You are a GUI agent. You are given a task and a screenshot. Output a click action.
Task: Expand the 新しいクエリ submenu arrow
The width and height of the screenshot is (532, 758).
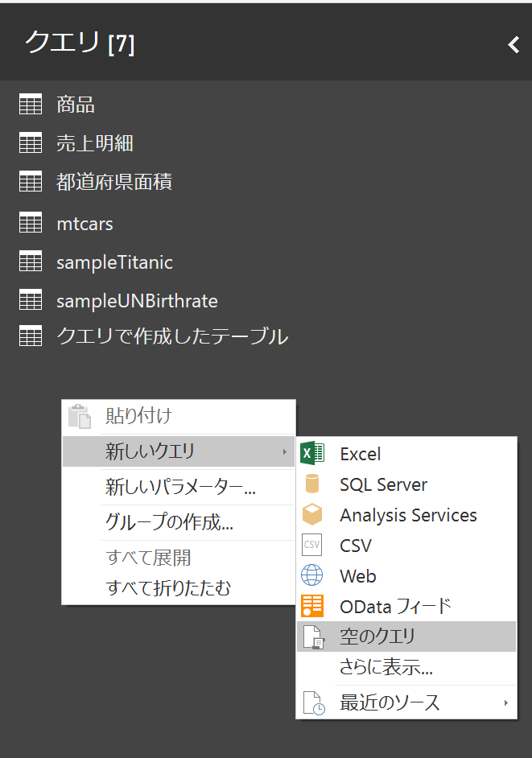(284, 452)
